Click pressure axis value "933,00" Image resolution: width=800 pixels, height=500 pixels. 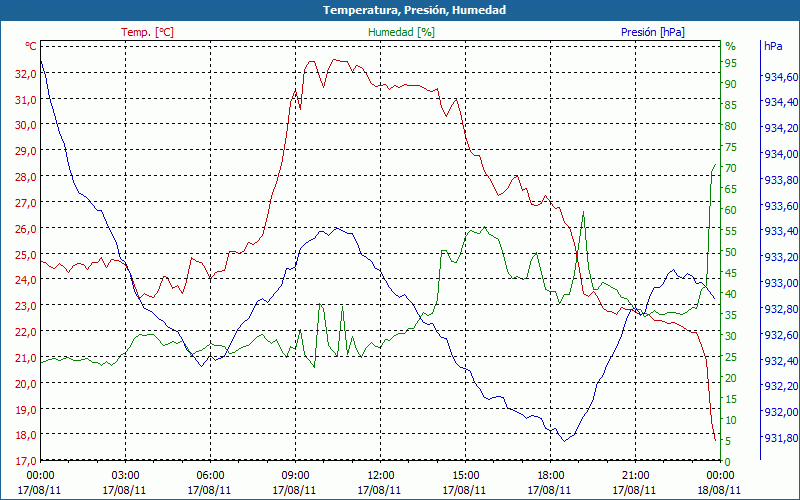[x=781, y=283]
